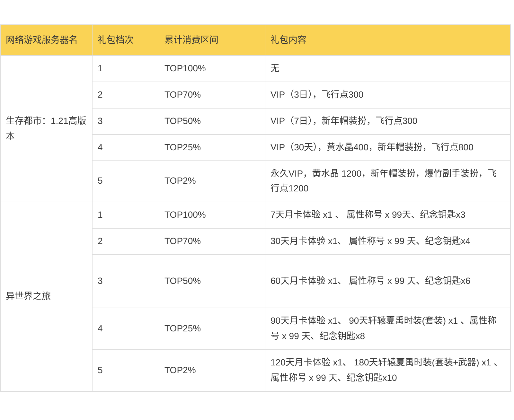This screenshot has height=420, width=514.
Task: Select the 礼包内容 header cell
Action: (x=288, y=40)
